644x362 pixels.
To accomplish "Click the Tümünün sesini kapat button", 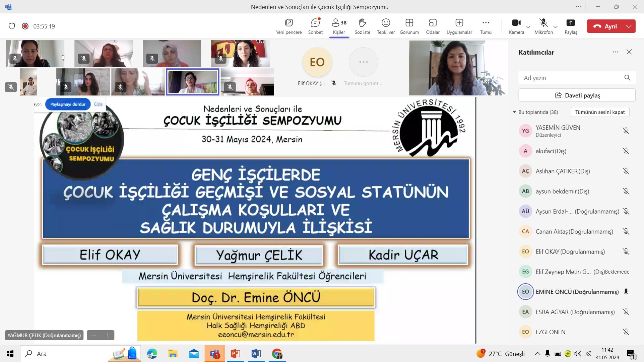I will [x=600, y=112].
